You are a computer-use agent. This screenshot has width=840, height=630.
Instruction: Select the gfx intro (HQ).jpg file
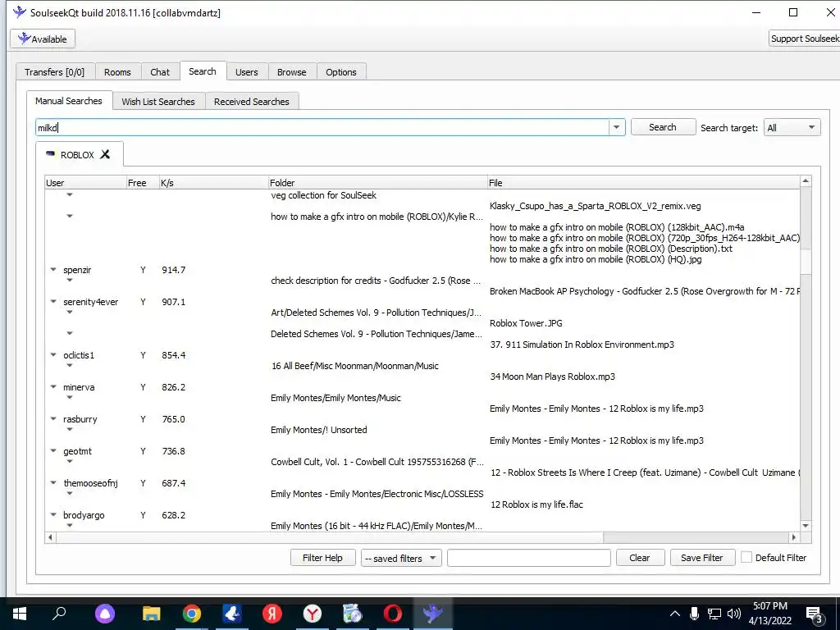pos(596,259)
